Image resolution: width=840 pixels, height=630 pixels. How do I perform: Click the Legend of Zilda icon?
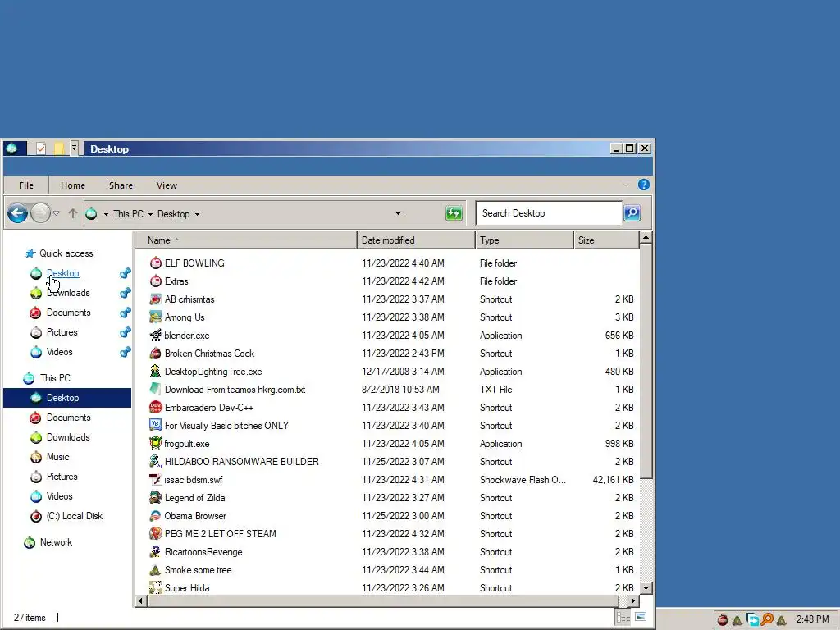click(x=155, y=498)
